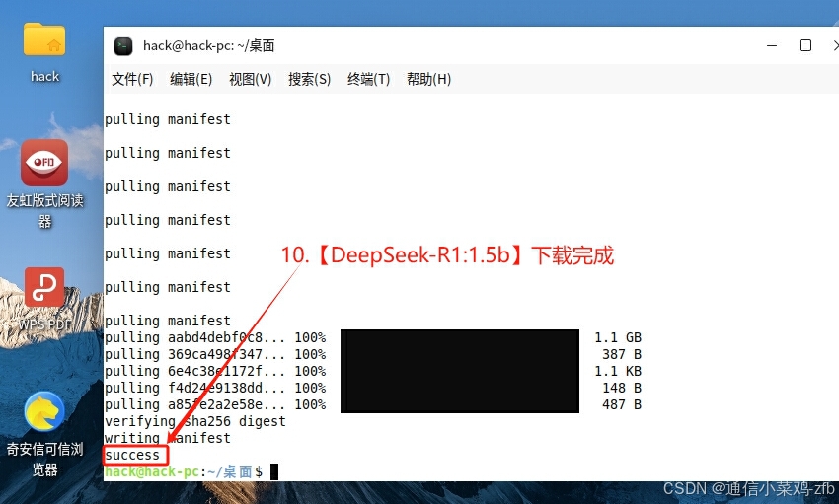839x504 pixels.
Task: Open the 搜索(S) menu
Action: [x=309, y=79]
